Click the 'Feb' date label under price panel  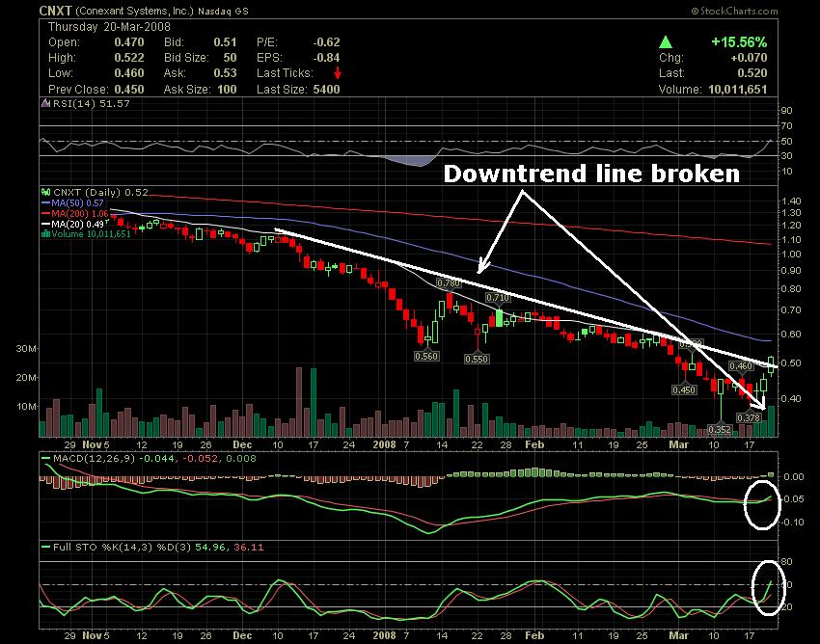tap(534, 444)
